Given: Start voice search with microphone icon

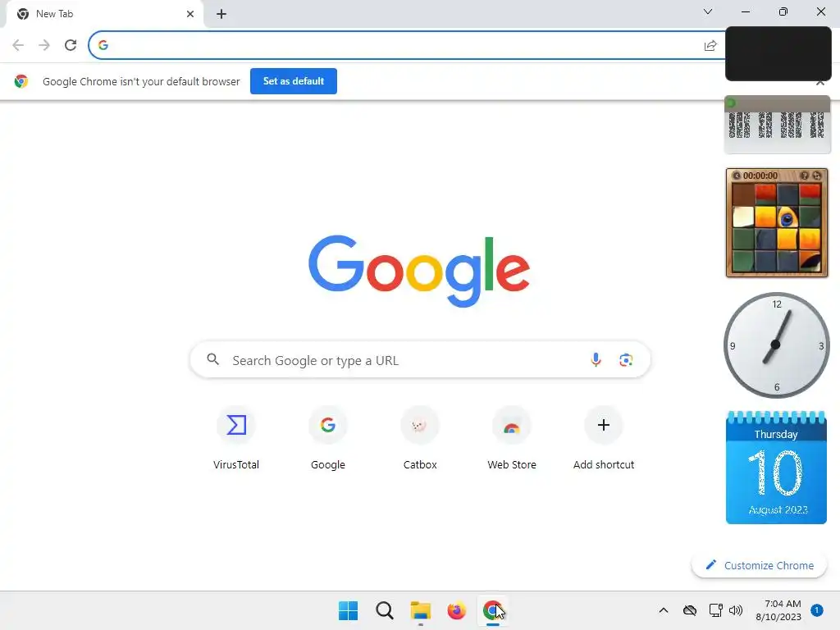Looking at the screenshot, I should [x=596, y=360].
